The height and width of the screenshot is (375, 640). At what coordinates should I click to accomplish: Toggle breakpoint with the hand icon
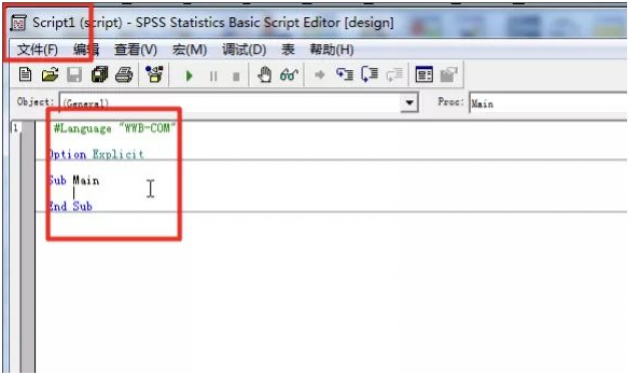click(264, 75)
